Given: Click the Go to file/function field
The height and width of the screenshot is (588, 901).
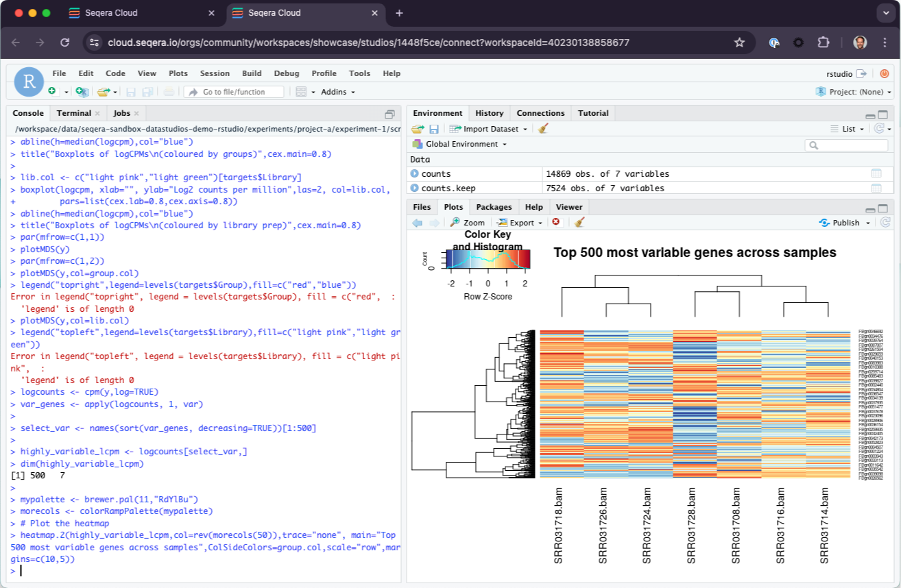Looking at the screenshot, I should (x=235, y=92).
